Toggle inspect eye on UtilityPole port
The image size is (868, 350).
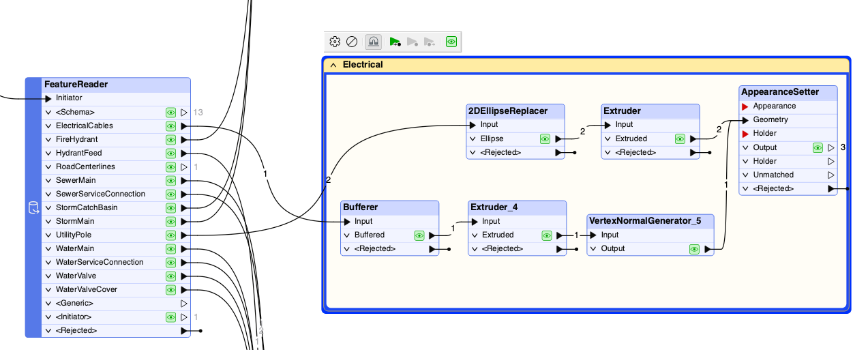[170, 235]
